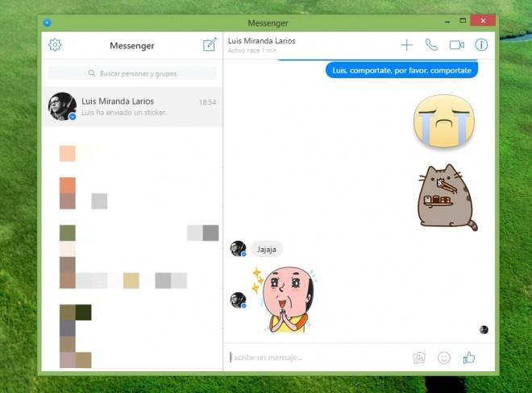
Task: Click the search magnifier icon
Action: tap(92, 73)
